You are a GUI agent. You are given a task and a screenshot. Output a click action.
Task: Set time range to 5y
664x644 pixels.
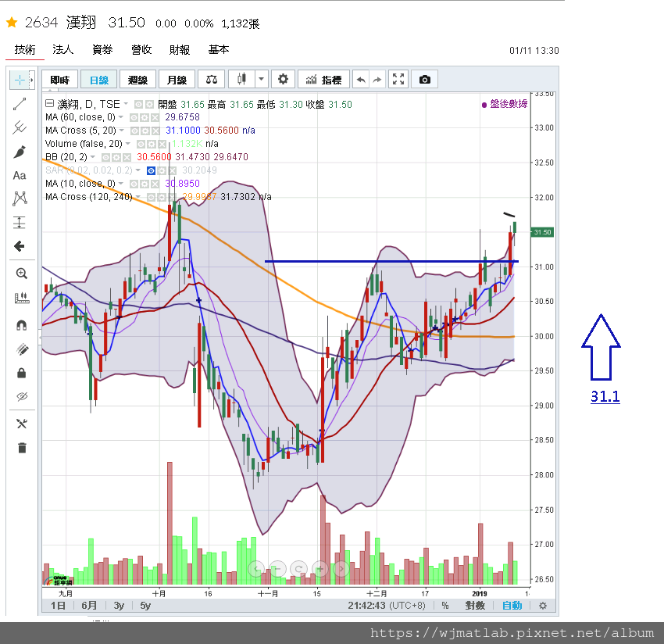pos(145,606)
